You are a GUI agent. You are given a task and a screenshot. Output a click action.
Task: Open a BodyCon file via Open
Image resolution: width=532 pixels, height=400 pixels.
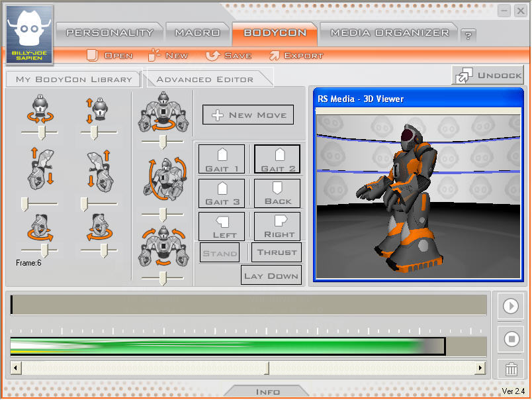coord(110,56)
